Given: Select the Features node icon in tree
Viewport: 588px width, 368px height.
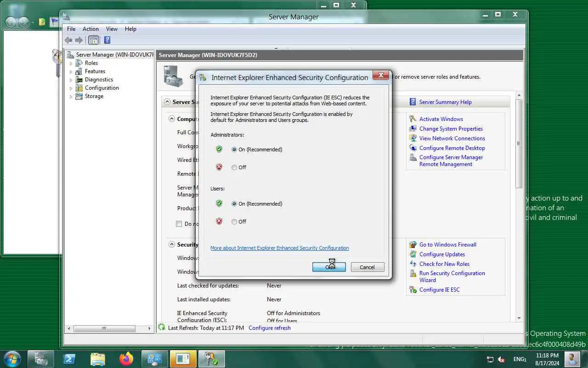Looking at the screenshot, I should (x=79, y=71).
